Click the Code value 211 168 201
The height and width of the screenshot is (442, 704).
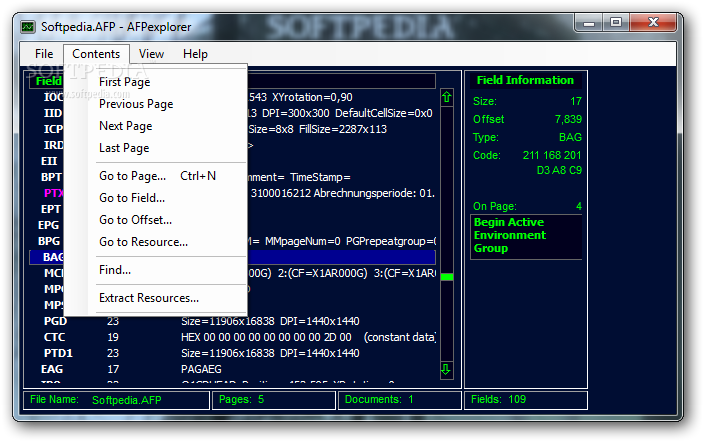552,155
